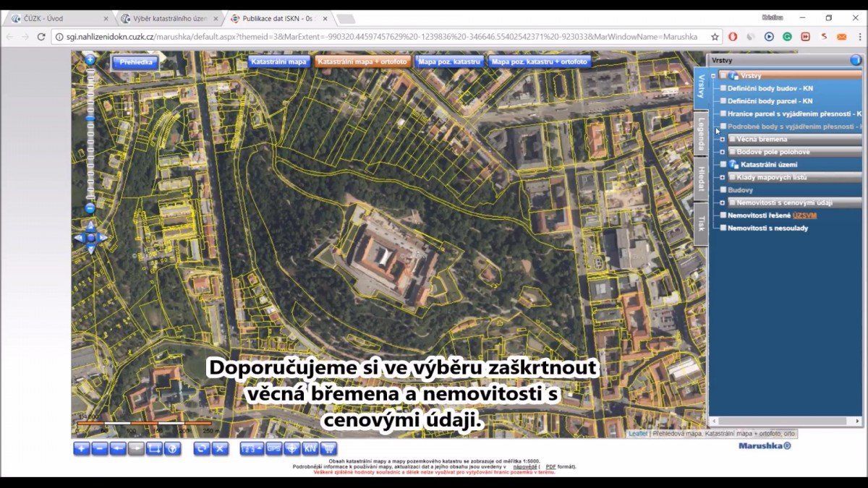Check Hranice parcel s vyjádřením přesnosti layer
The height and width of the screenshot is (488, 868).
tap(723, 114)
